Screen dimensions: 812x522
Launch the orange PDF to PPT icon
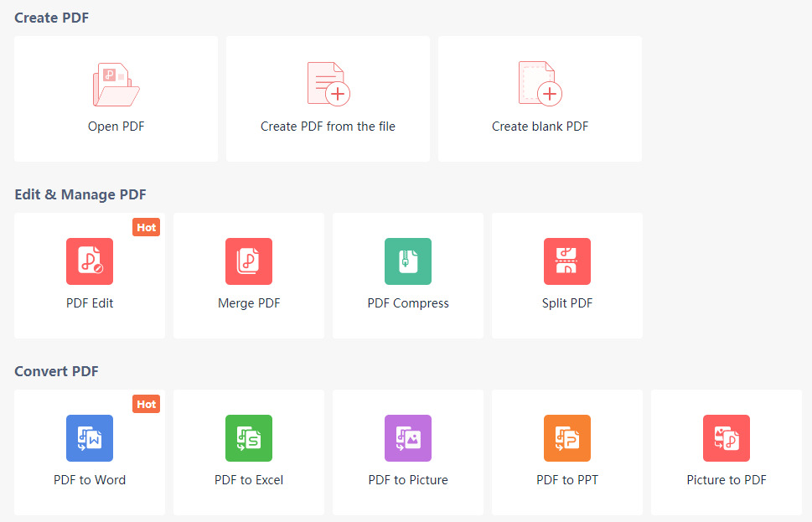(x=567, y=438)
